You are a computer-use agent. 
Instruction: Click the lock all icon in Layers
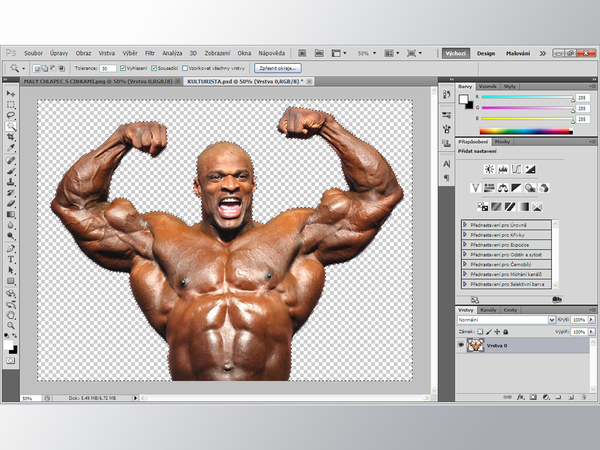[x=505, y=329]
